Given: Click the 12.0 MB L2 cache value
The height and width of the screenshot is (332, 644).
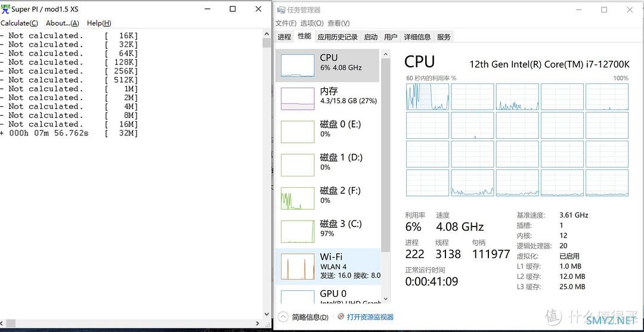Looking at the screenshot, I should [572, 277].
